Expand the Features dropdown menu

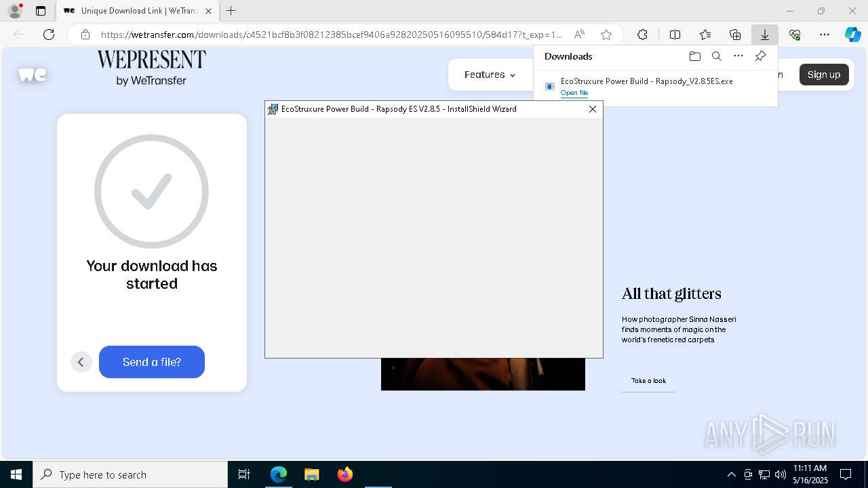490,75
